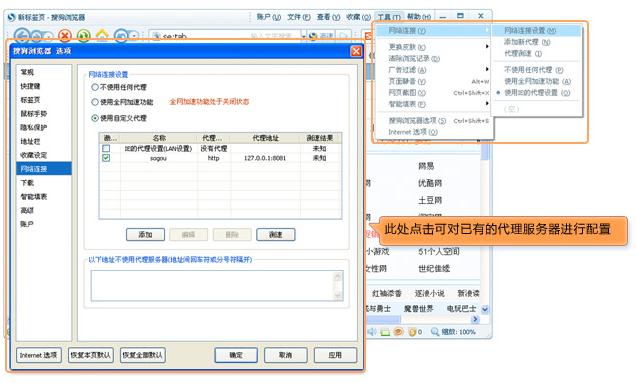636x383 pixels.
Task: Select the 不使用任何代理 radio button
Action: coord(95,87)
